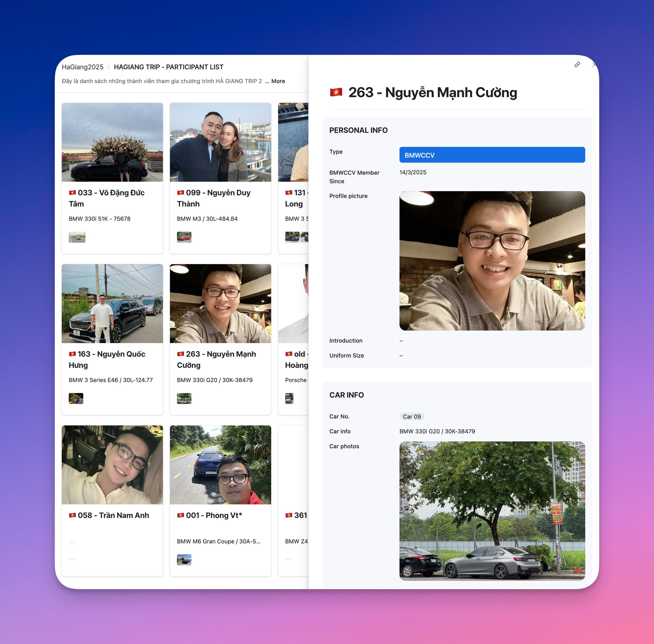Open car thumbnail on card 131

pyautogui.click(x=292, y=237)
